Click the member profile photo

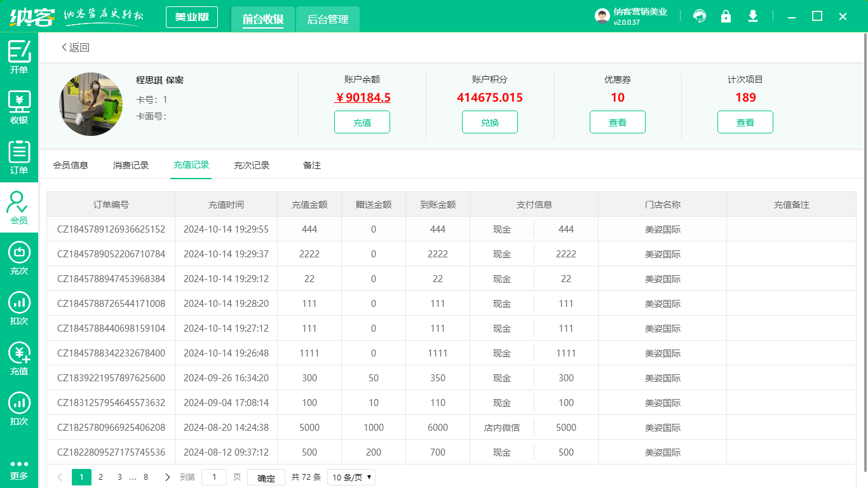[91, 104]
